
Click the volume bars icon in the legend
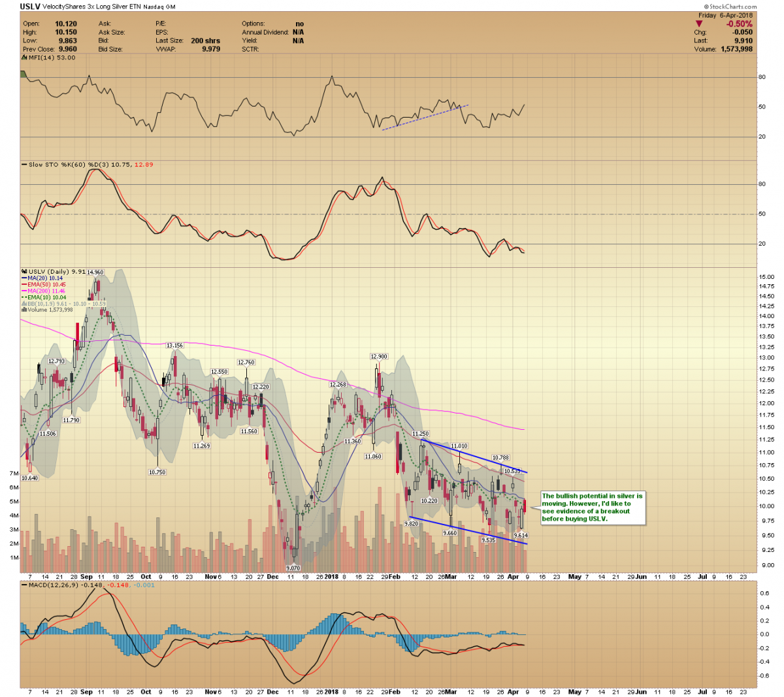click(24, 310)
